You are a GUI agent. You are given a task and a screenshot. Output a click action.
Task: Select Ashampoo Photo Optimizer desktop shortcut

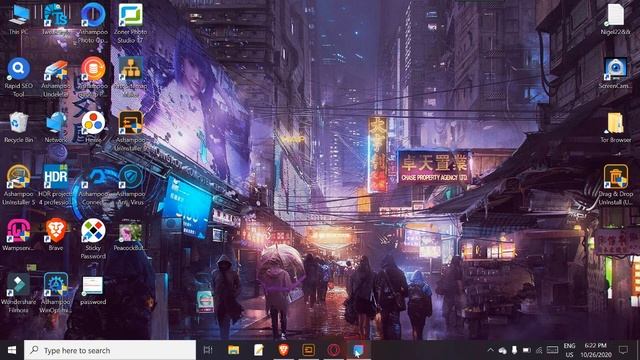93,22
